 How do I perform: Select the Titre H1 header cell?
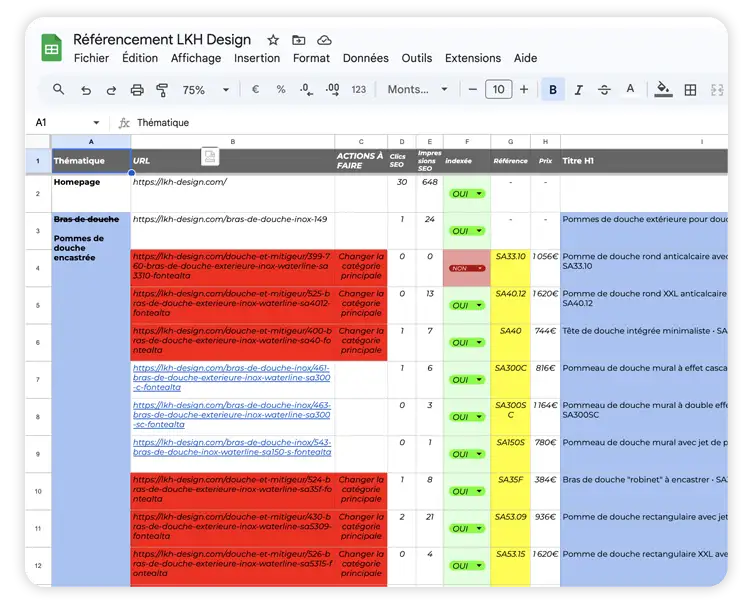click(x=644, y=161)
